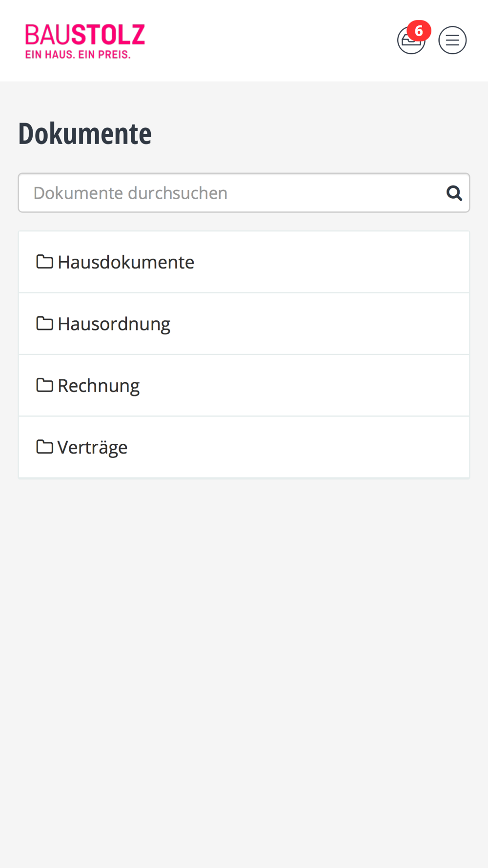The image size is (488, 868).
Task: Open the hamburger menu
Action: click(x=452, y=40)
